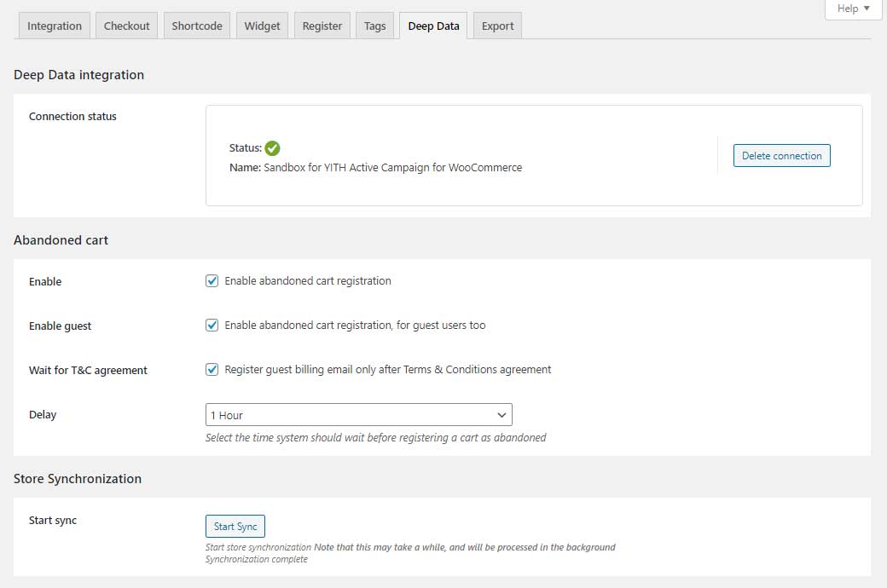Uncheck abandoned cart registration for guest users
887x588 pixels.
coord(212,325)
